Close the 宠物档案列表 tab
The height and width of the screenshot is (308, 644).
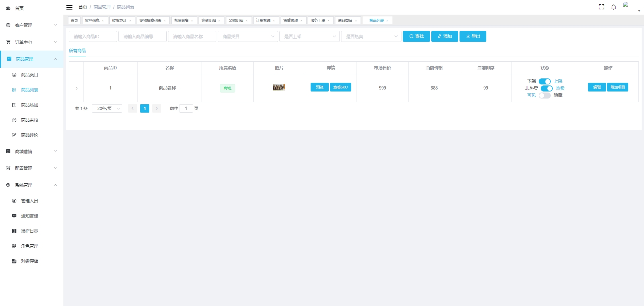[x=165, y=21]
